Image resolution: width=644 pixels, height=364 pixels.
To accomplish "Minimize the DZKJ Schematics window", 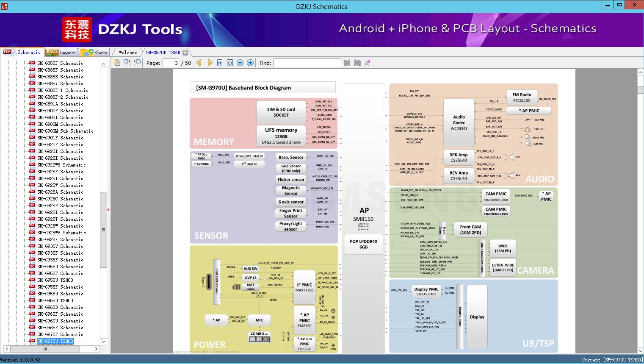I will click(x=608, y=5).
